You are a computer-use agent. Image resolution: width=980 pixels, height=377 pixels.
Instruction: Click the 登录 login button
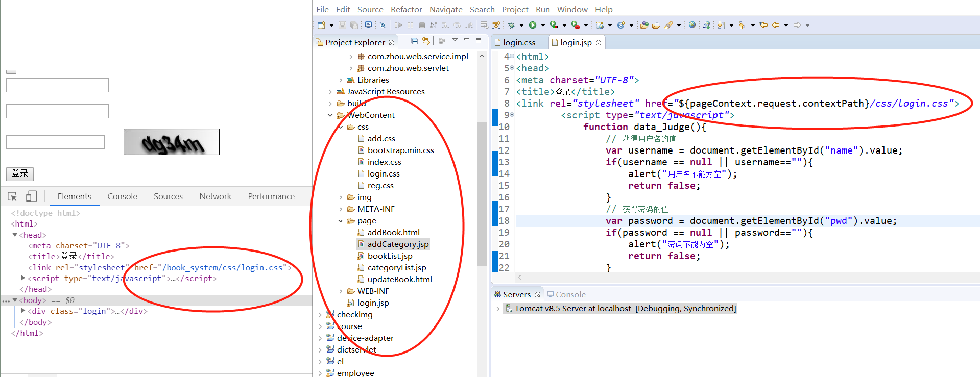click(x=20, y=173)
